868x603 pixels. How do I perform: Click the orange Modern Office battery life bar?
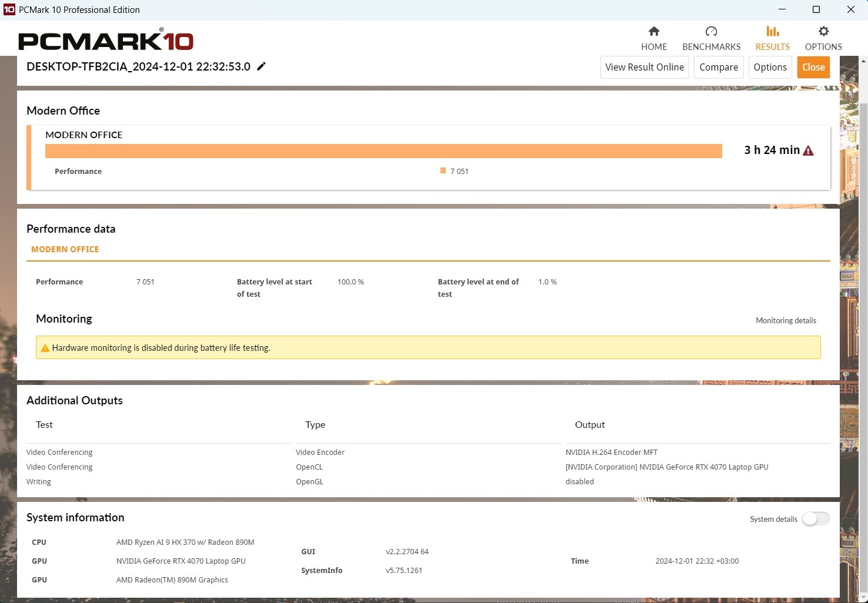(x=383, y=151)
